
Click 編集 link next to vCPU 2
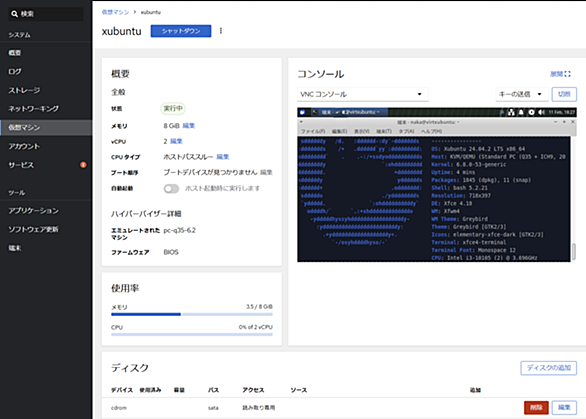point(176,141)
